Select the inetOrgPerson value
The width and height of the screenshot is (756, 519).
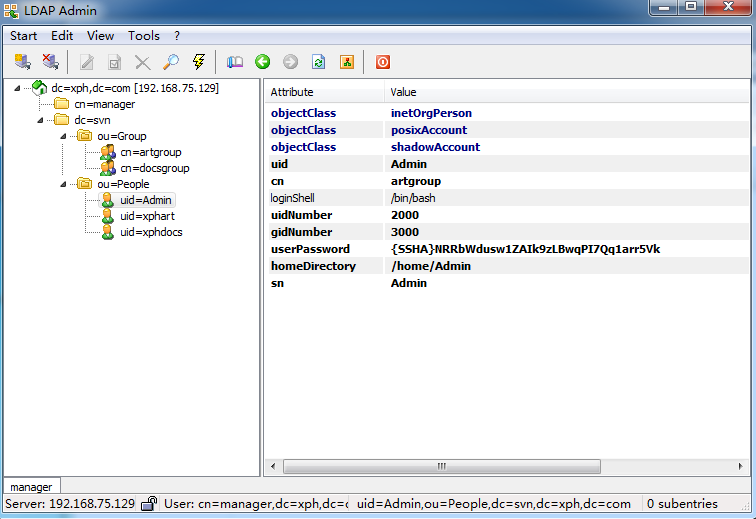(x=431, y=113)
